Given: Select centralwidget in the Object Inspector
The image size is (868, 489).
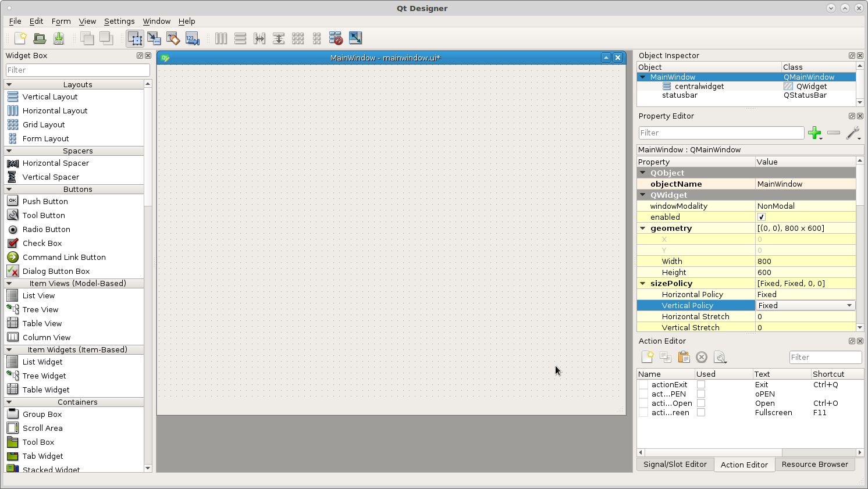Looking at the screenshot, I should click(x=699, y=86).
